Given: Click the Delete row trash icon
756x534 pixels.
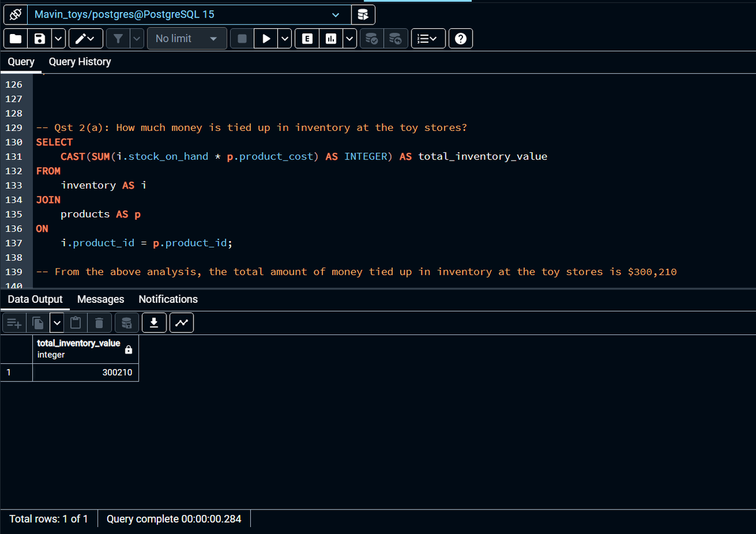Looking at the screenshot, I should pyautogui.click(x=99, y=323).
